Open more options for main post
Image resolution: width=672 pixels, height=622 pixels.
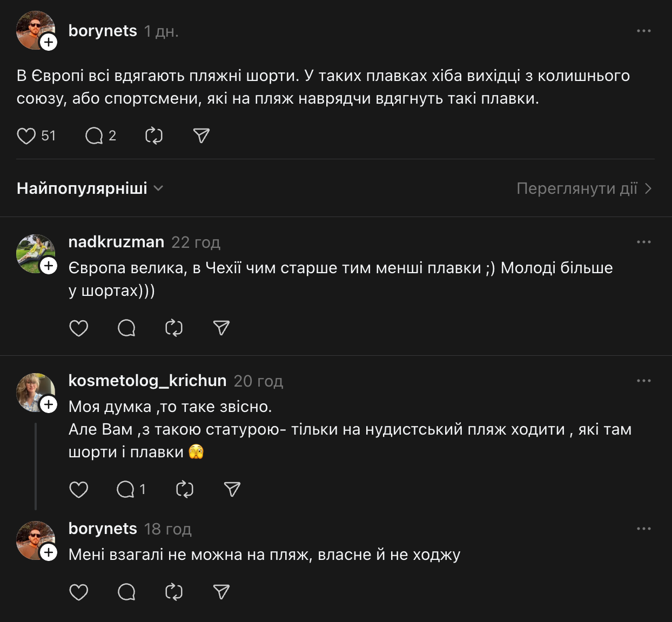pyautogui.click(x=643, y=31)
